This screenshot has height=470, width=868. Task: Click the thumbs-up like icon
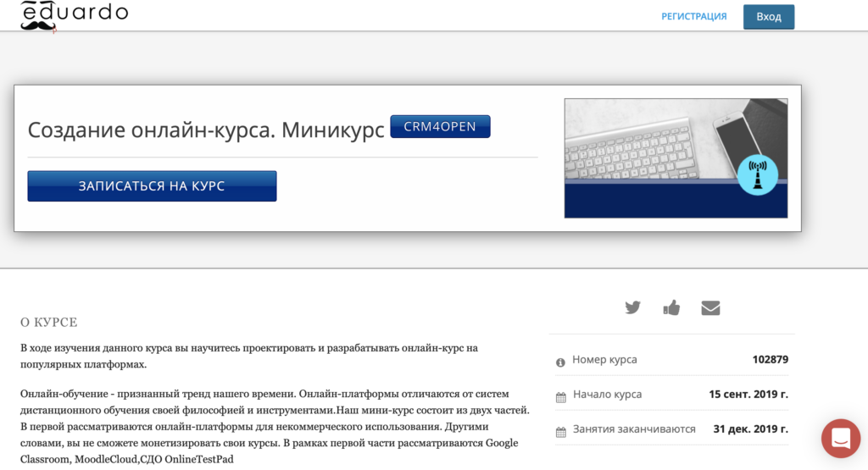[671, 307]
